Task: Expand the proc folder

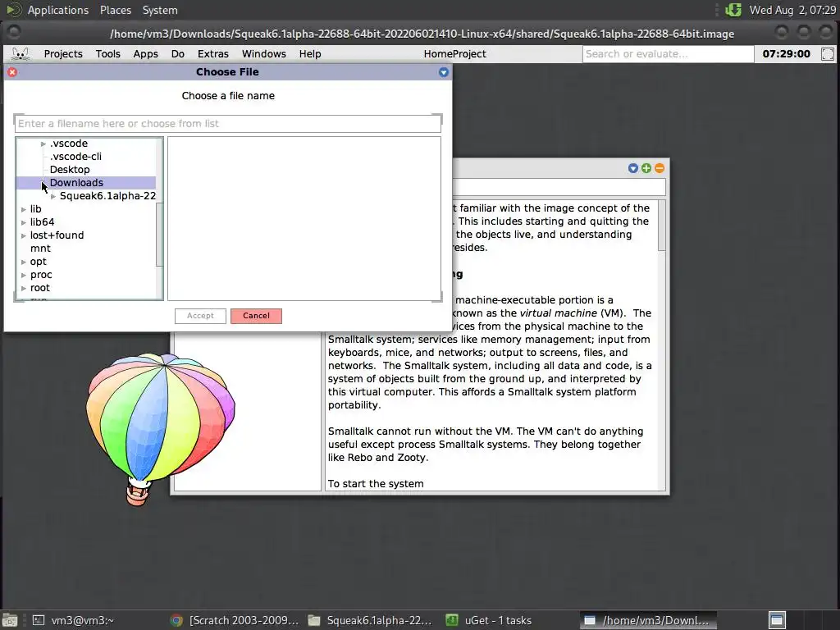Action: click(24, 275)
